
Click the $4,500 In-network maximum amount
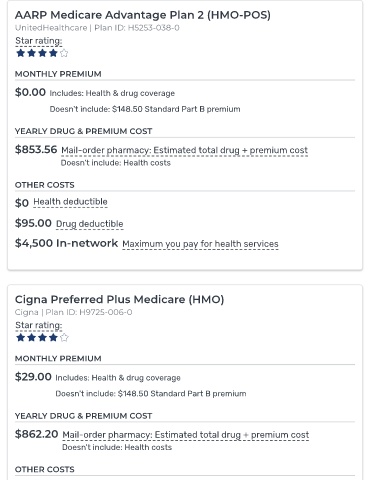66,243
